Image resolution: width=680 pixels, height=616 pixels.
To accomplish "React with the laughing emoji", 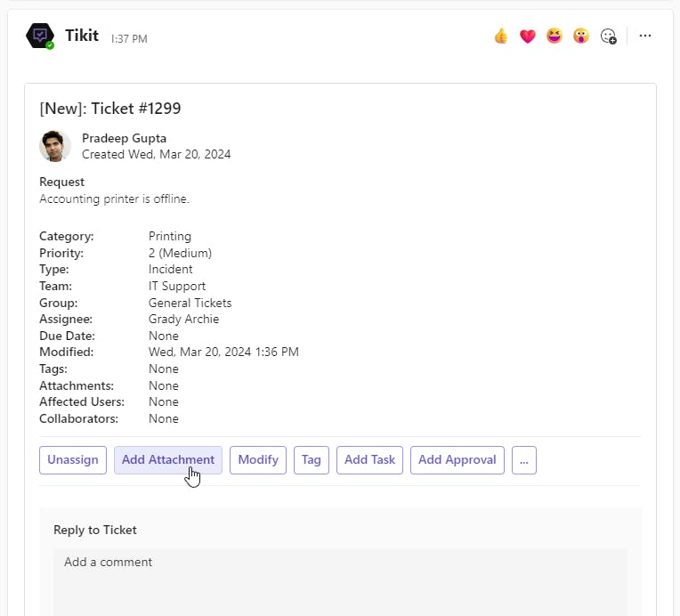I will click(x=555, y=36).
